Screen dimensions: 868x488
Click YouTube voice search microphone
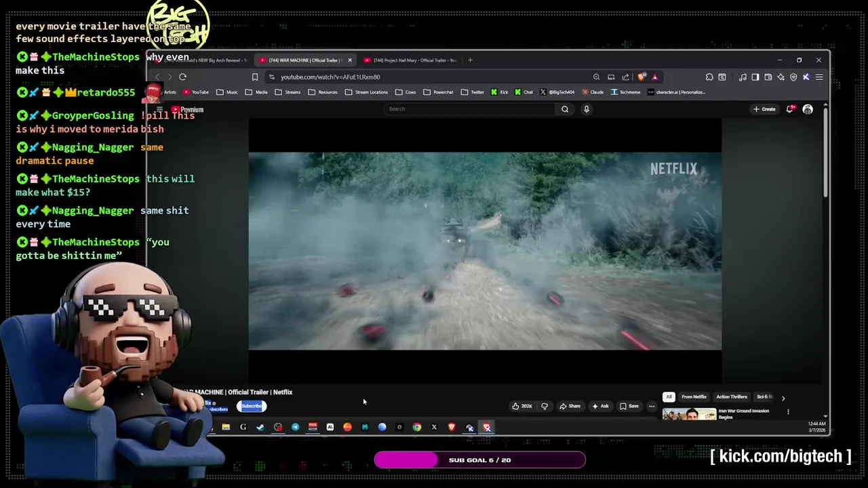(587, 109)
